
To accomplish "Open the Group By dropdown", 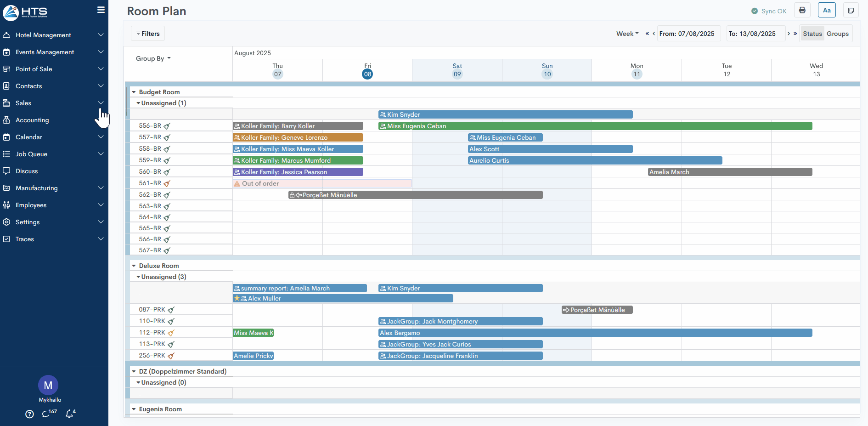I will coord(153,58).
